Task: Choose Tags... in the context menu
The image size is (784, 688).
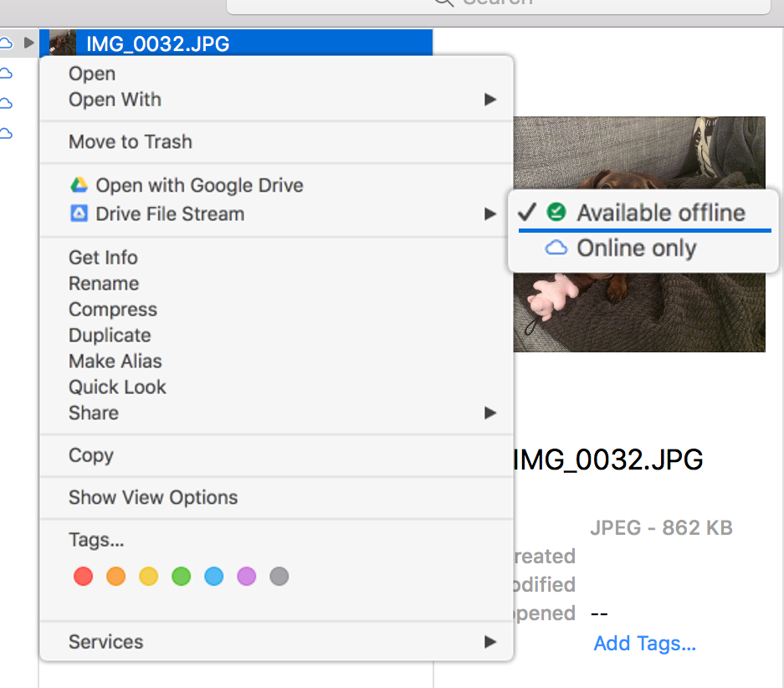Action: click(x=96, y=540)
